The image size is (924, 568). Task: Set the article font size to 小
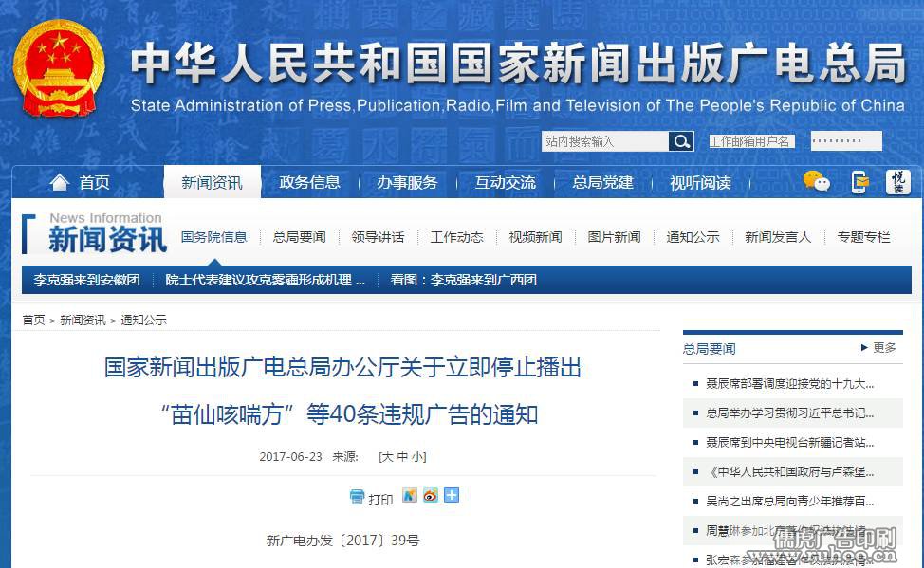point(417,457)
